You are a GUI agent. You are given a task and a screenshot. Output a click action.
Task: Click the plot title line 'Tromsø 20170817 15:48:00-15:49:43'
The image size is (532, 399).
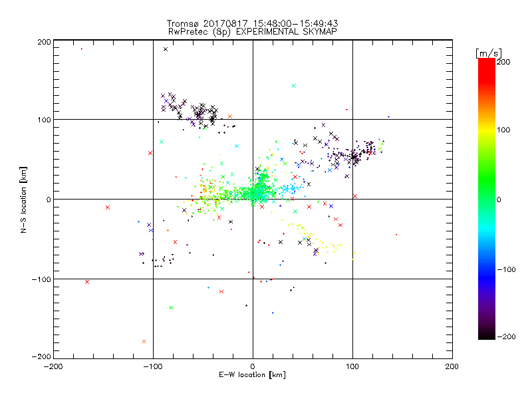coord(252,23)
